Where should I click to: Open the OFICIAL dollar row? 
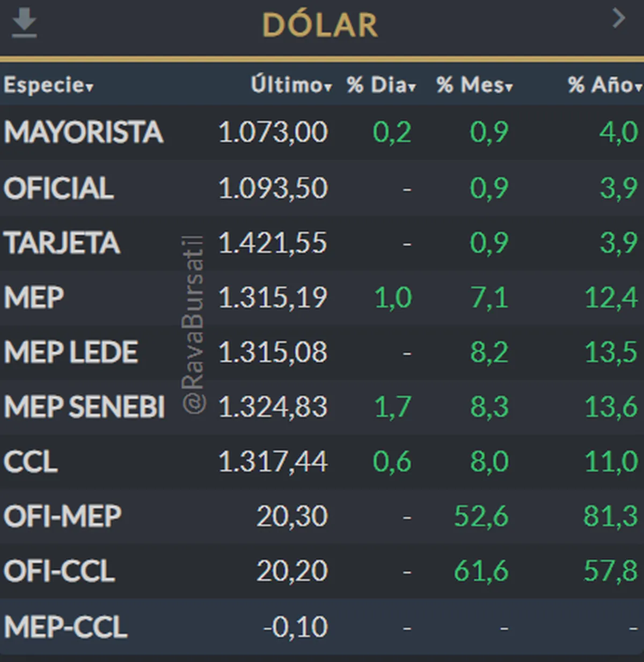click(x=322, y=188)
